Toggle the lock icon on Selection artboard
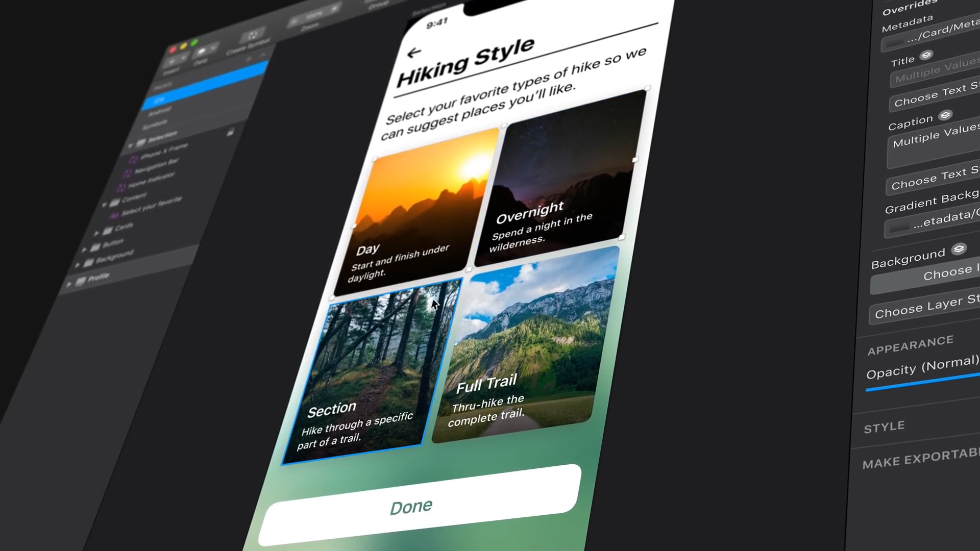Image resolution: width=980 pixels, height=551 pixels. [x=230, y=132]
